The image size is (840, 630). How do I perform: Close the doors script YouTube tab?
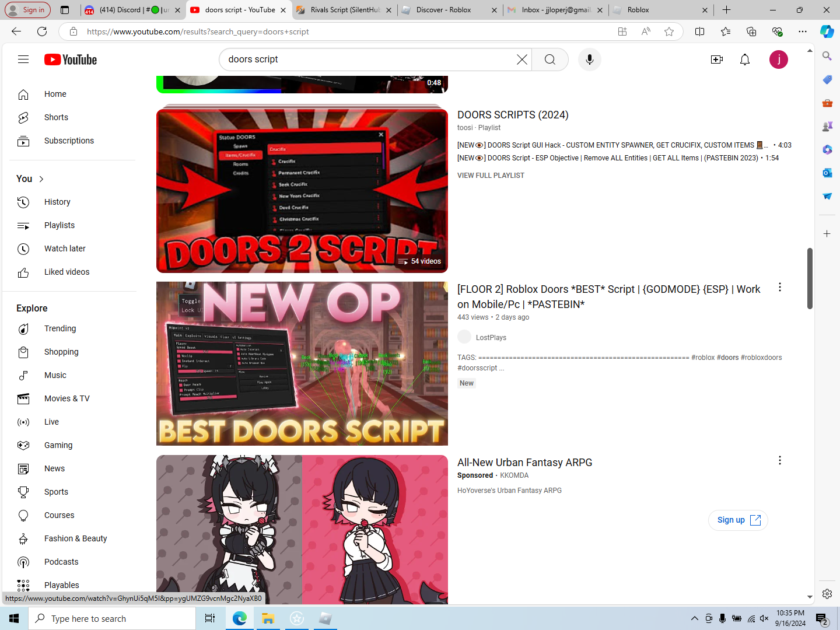click(x=283, y=10)
